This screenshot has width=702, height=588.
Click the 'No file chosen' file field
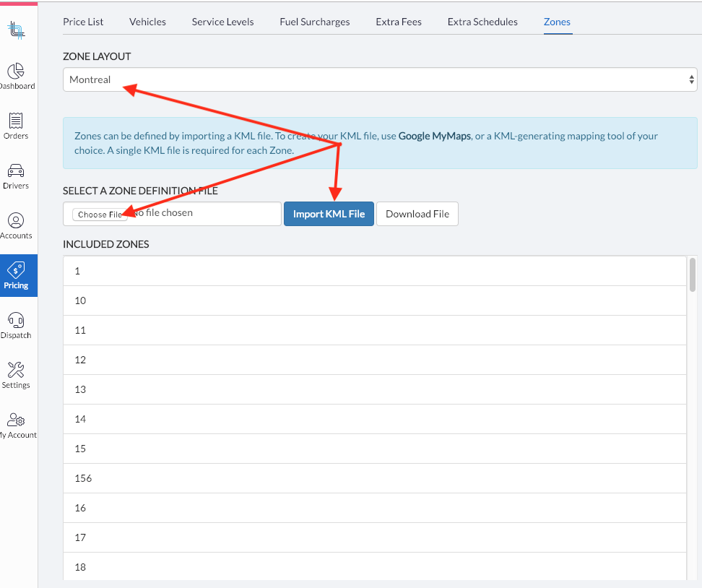(x=172, y=214)
